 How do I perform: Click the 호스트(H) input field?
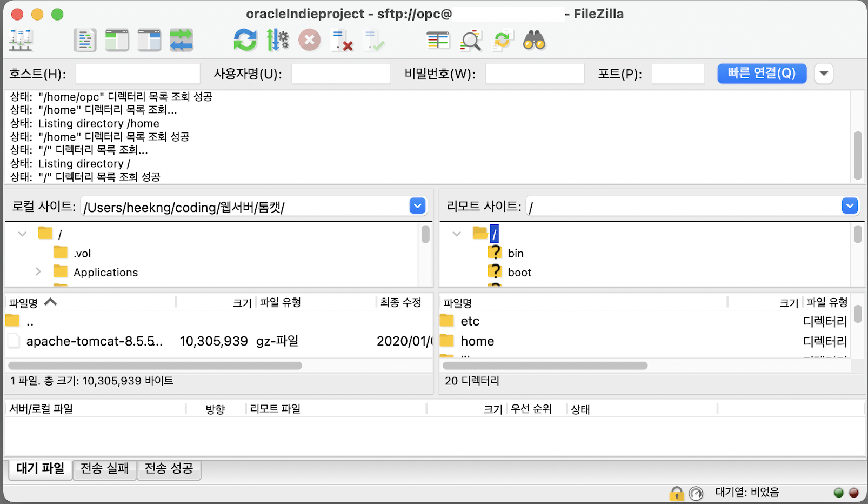coord(137,74)
